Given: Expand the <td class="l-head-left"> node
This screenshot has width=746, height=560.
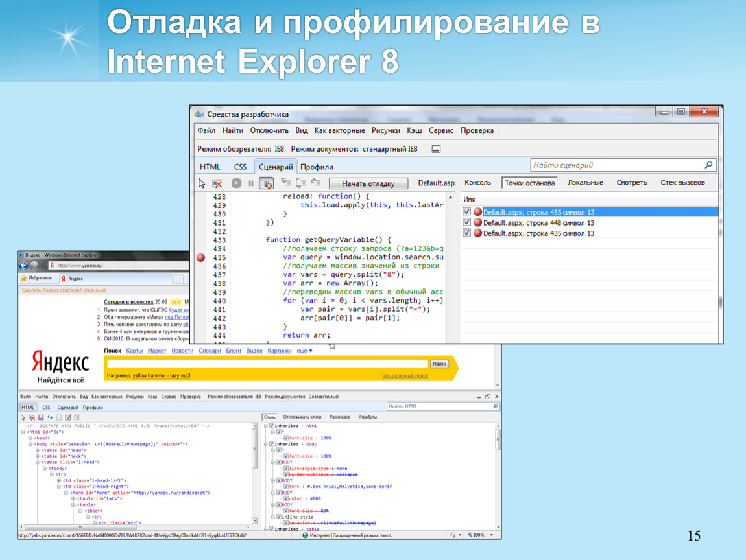Looking at the screenshot, I should point(59,481).
